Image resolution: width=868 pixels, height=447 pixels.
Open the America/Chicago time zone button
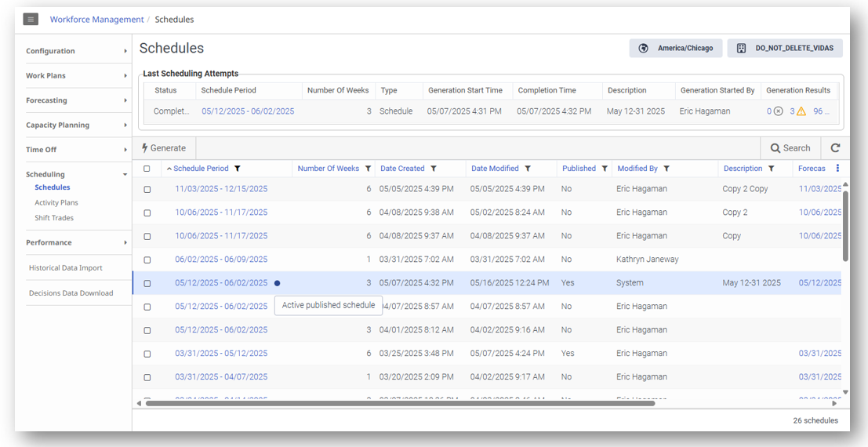coord(676,48)
